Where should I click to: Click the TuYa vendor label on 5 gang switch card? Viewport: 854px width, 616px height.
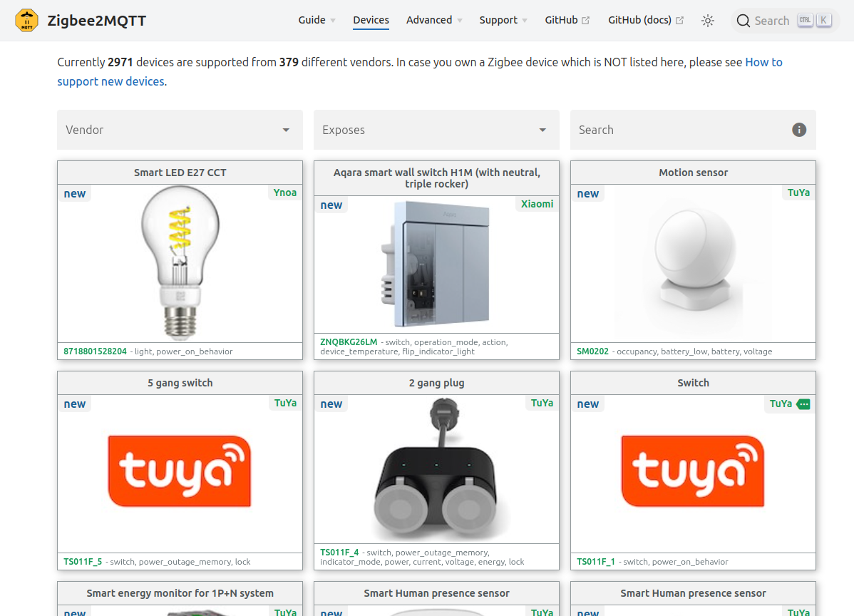click(285, 403)
